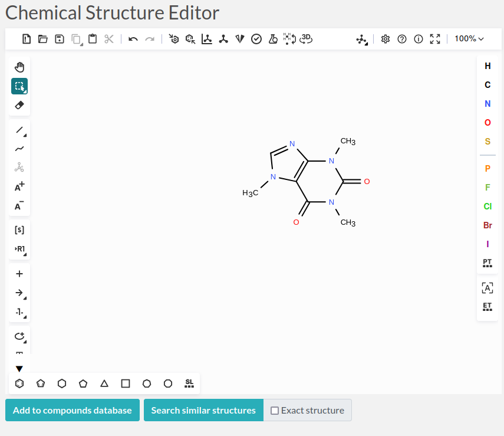Image resolution: width=504 pixels, height=436 pixels.
Task: Toggle fullscreen mode
Action: point(435,39)
